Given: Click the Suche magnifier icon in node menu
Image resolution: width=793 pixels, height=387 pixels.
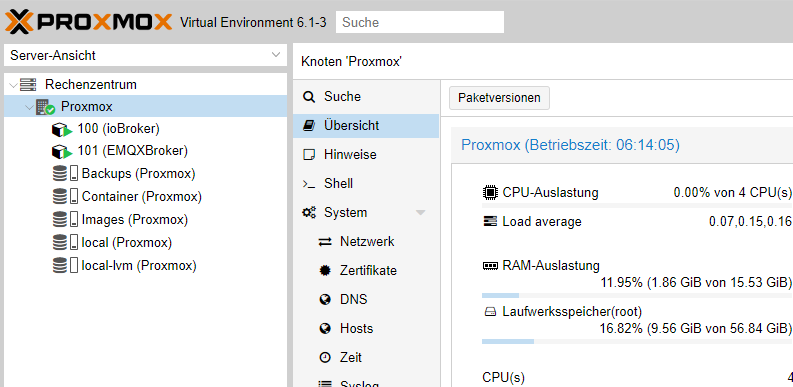Looking at the screenshot, I should [309, 97].
